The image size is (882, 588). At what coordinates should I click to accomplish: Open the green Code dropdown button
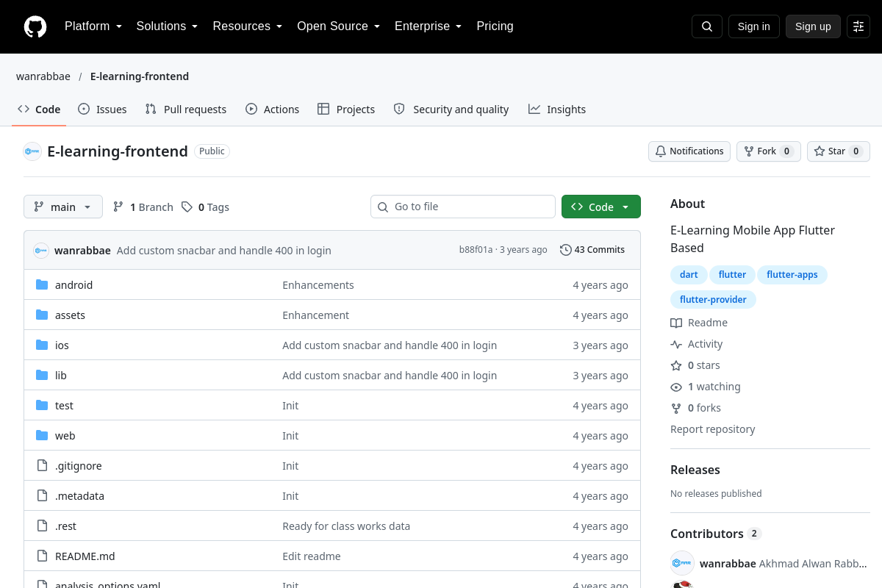601,207
